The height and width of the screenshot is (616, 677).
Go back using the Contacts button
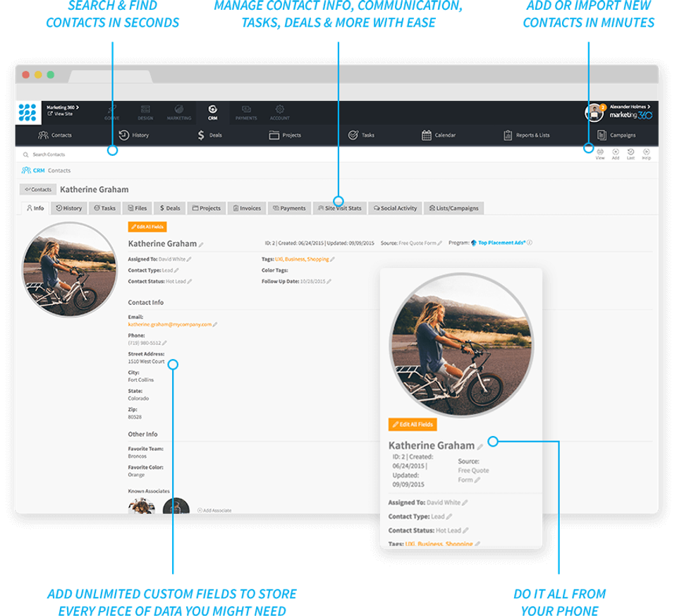(38, 189)
